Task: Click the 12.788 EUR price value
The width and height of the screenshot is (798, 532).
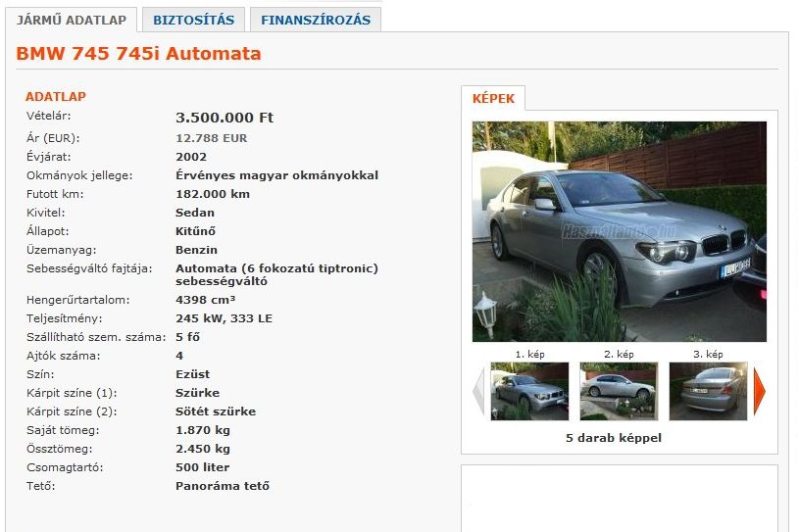Action: 211,138
